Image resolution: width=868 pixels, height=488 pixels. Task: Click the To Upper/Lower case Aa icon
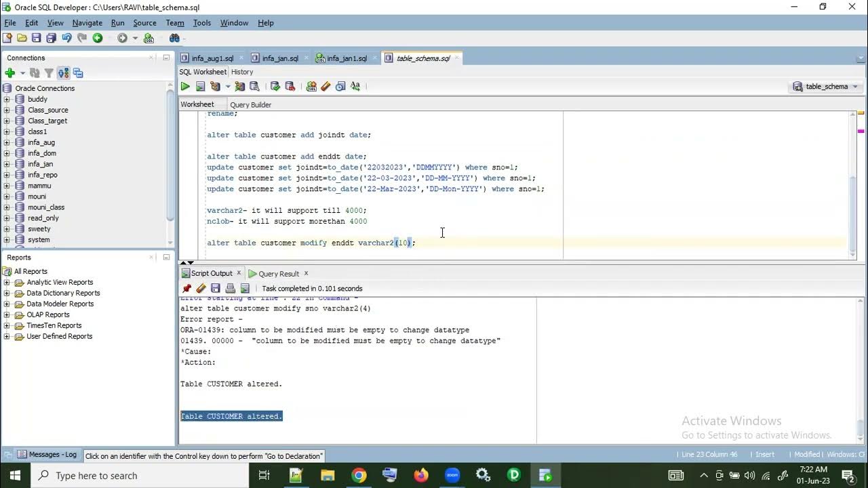click(x=355, y=86)
